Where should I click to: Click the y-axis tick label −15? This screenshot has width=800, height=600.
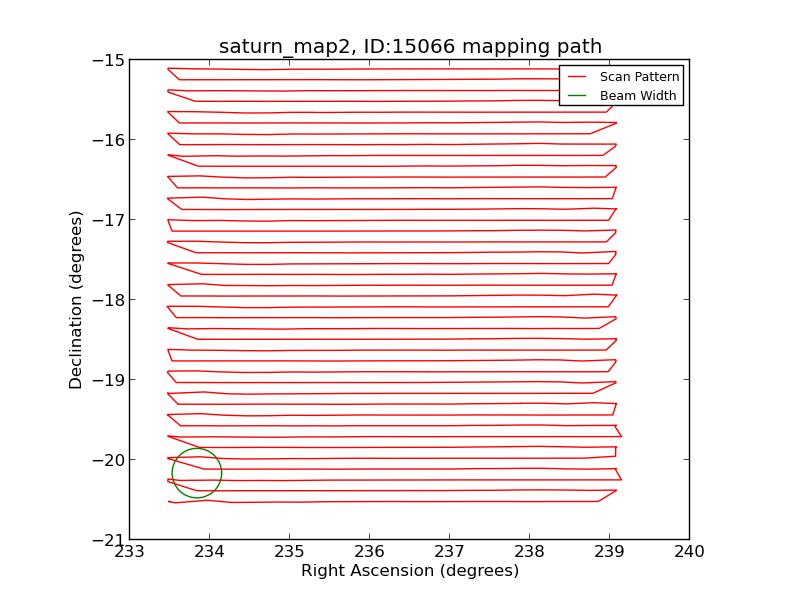coord(108,60)
